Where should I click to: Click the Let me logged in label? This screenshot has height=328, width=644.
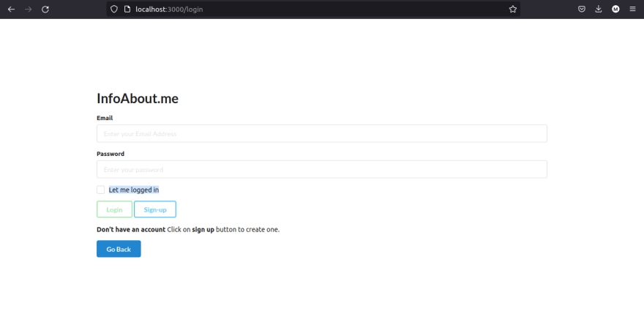tap(133, 190)
